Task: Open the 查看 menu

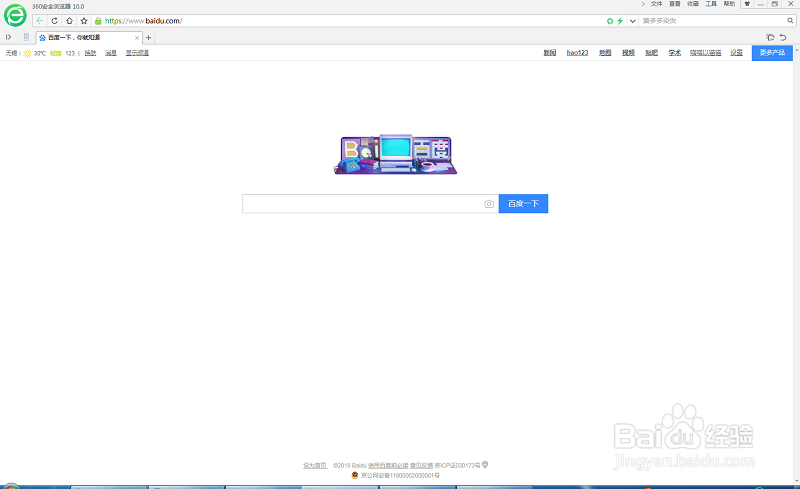Action: (x=675, y=4)
